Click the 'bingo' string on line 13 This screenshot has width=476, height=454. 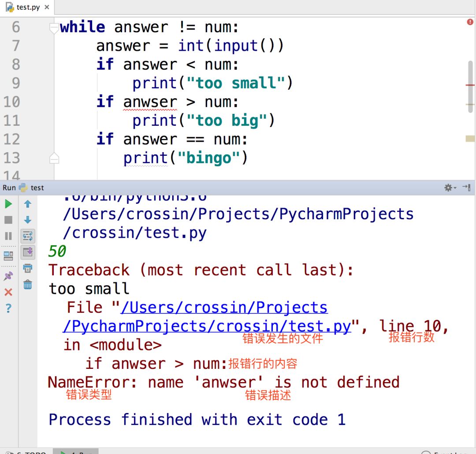coord(208,158)
